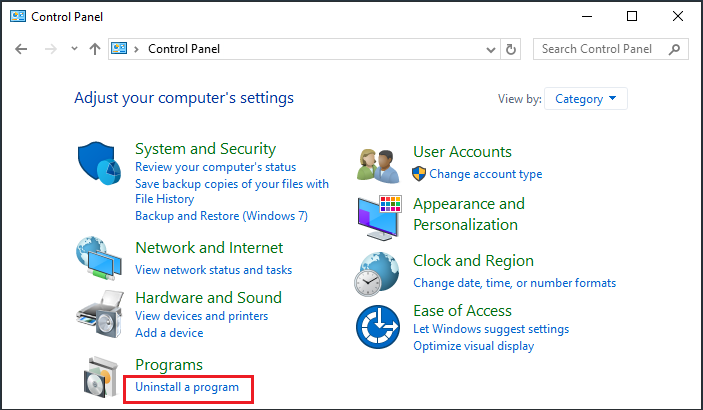Click Uninstall a program link
The width and height of the screenshot is (703, 410).
click(187, 387)
